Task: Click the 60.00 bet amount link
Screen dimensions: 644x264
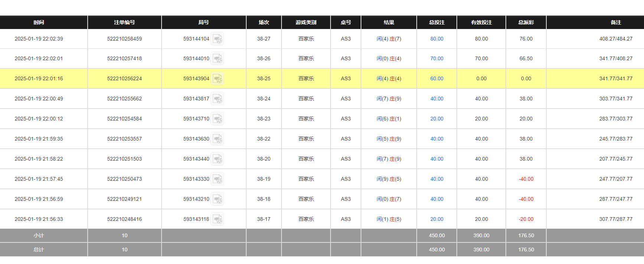Action: (x=437, y=78)
